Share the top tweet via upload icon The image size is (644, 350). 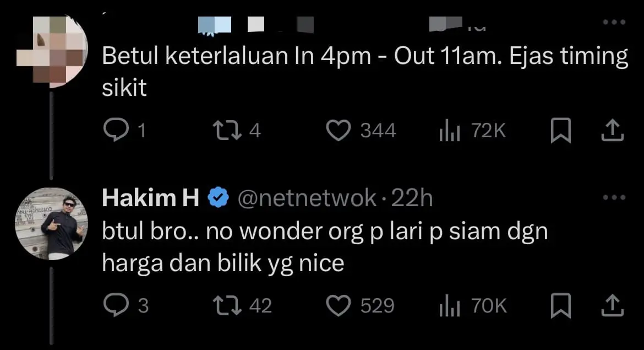tap(614, 131)
